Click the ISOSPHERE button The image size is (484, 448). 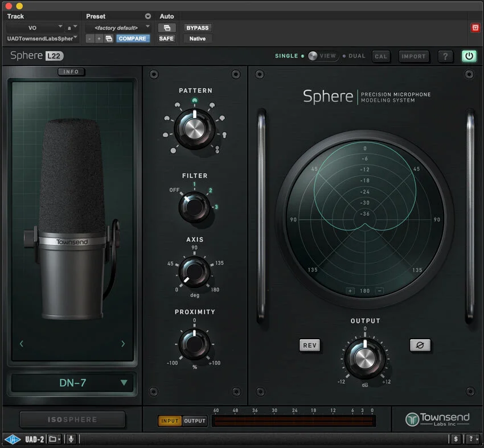click(x=72, y=420)
